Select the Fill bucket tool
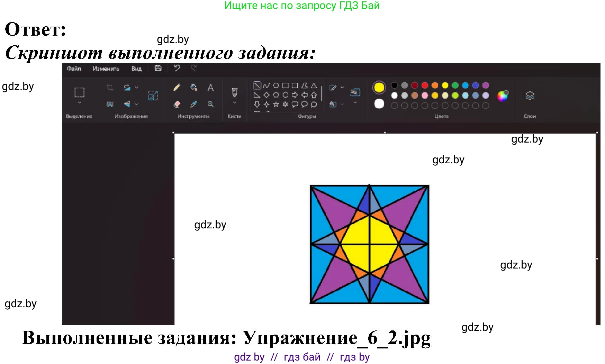The height and width of the screenshot is (364, 605). point(194,88)
